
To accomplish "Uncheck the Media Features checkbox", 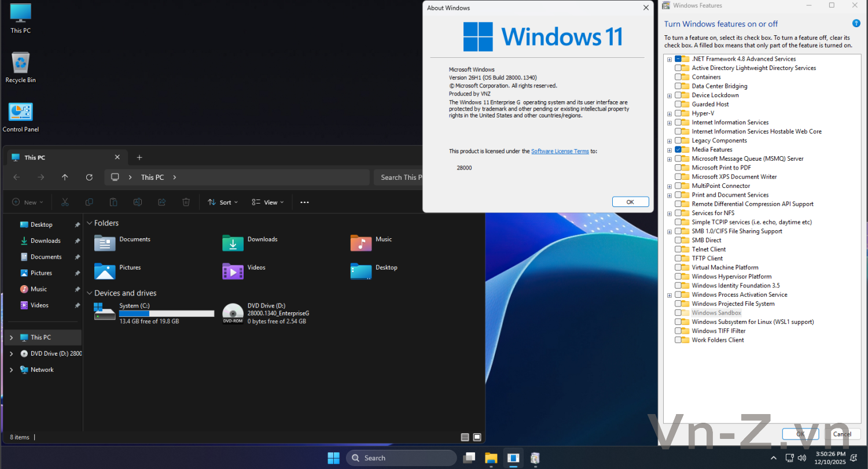I will pos(678,150).
